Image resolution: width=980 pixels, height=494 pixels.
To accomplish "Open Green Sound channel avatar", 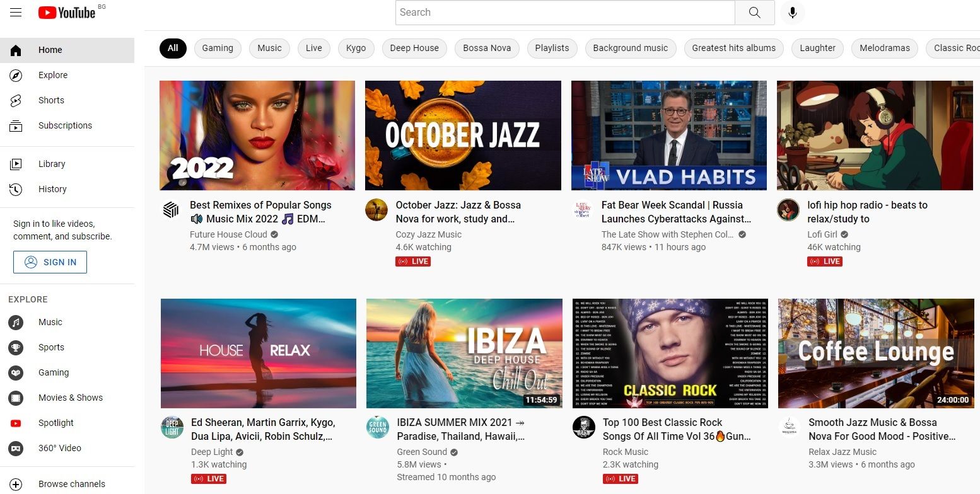I will 378,428.
